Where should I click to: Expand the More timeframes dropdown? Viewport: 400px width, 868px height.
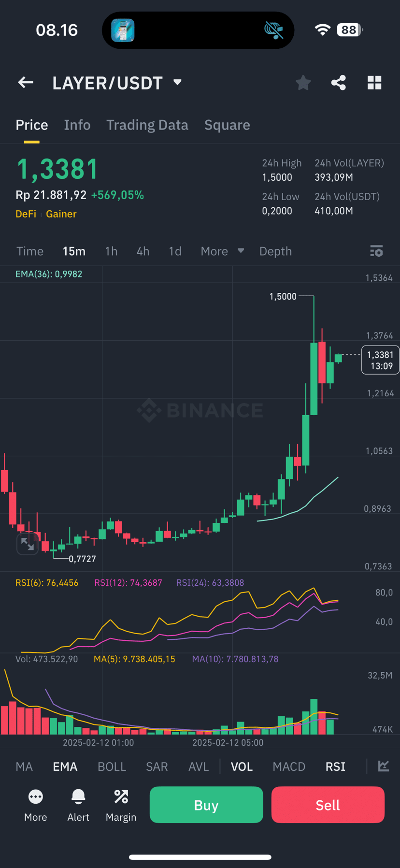[222, 251]
